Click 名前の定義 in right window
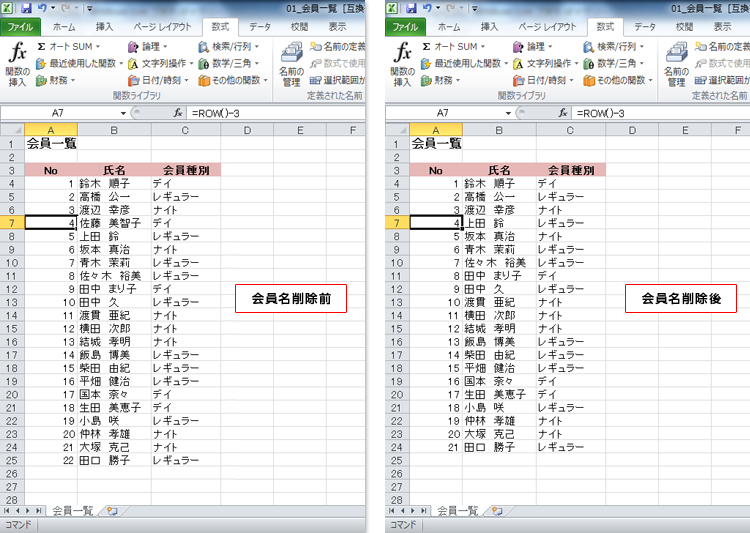 (722, 46)
